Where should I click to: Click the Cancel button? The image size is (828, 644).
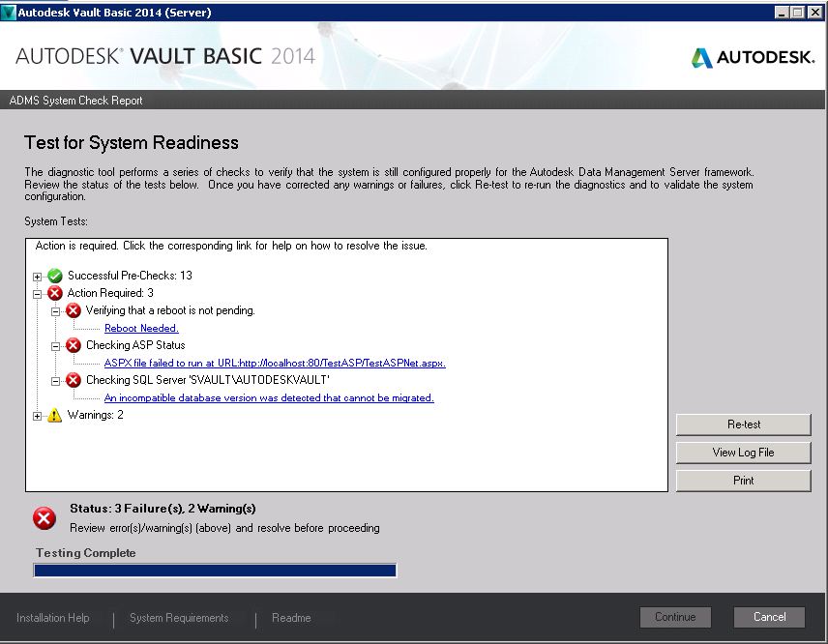(769, 617)
